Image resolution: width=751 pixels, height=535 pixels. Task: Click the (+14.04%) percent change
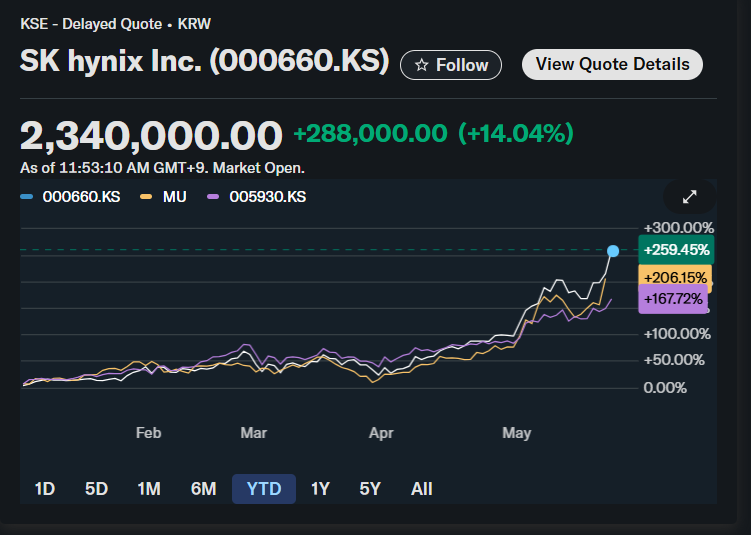[x=516, y=133]
